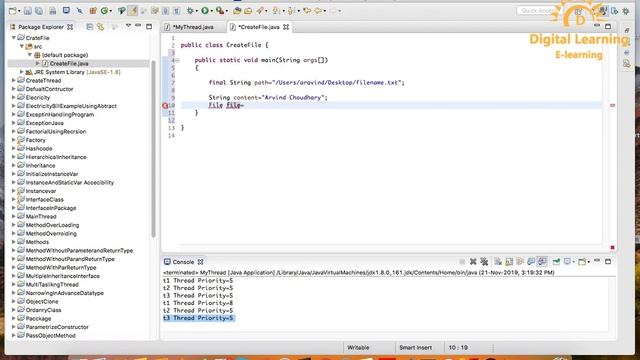Screen dimensions: 640x360
Task: Click 'Writable' in the status bar
Action: (358, 347)
